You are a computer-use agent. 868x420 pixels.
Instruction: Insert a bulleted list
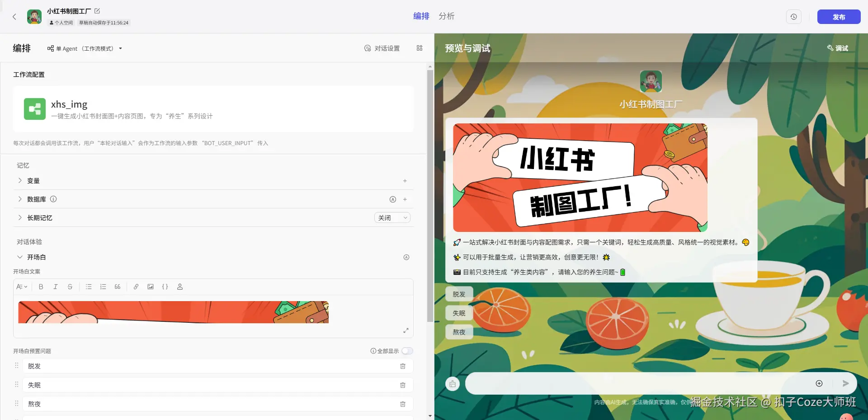point(89,287)
